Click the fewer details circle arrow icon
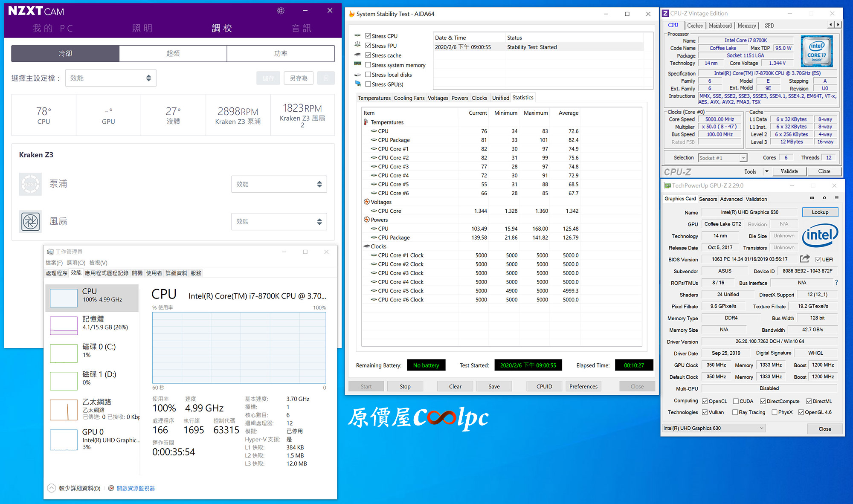853x504 pixels. click(52, 488)
